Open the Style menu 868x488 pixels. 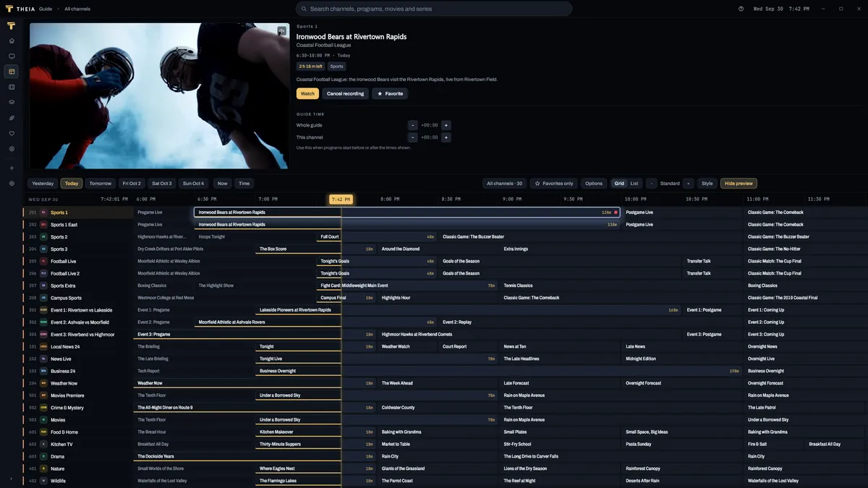coord(707,184)
